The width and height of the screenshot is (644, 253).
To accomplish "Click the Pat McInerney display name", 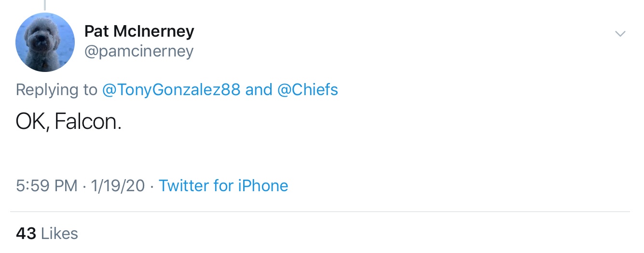I will 139,31.
